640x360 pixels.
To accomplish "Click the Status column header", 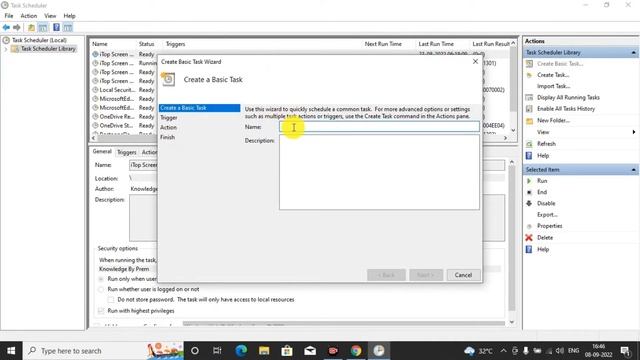I will click(147, 44).
